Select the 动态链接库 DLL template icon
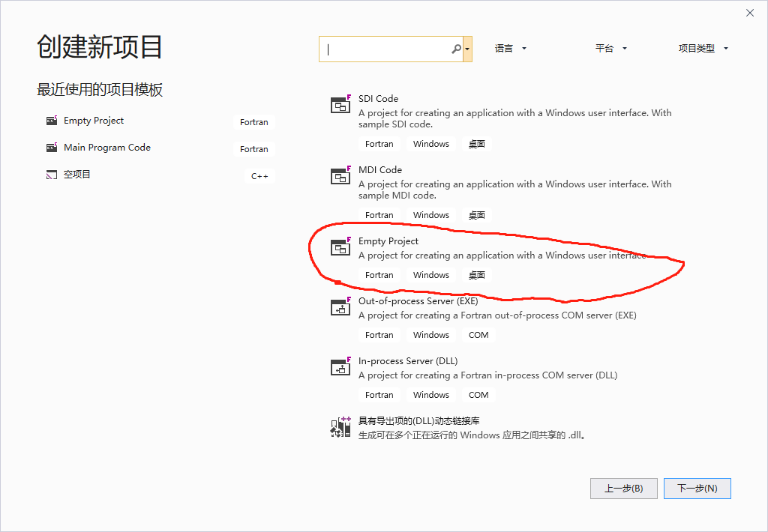The width and height of the screenshot is (768, 532). [x=340, y=426]
